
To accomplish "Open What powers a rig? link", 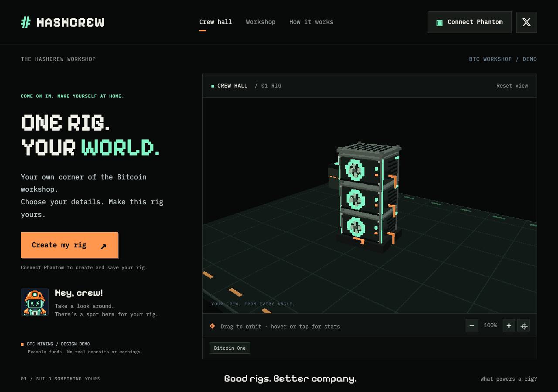I will click(x=509, y=379).
